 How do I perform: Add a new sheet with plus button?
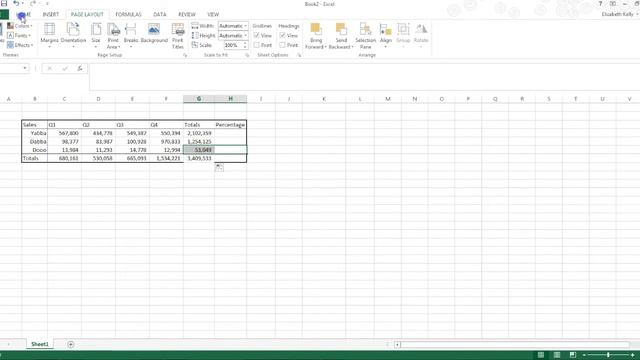(x=71, y=344)
